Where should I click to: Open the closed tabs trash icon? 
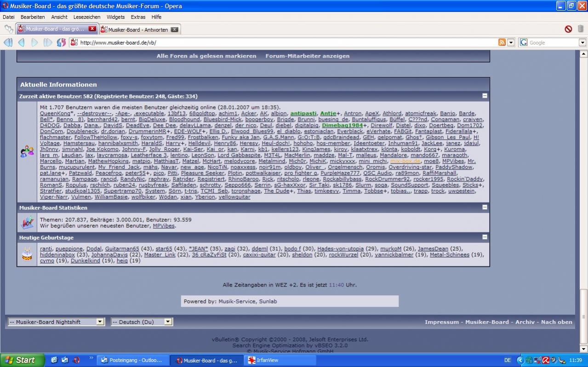tap(581, 29)
